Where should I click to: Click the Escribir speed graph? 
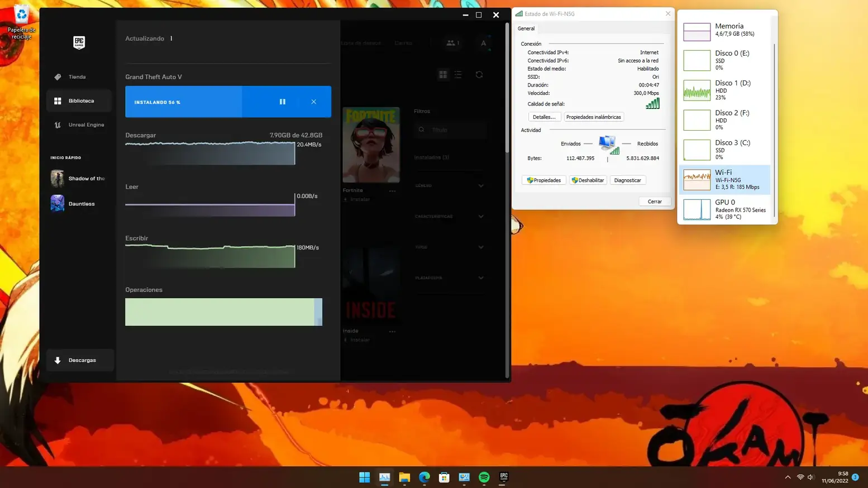(x=210, y=256)
